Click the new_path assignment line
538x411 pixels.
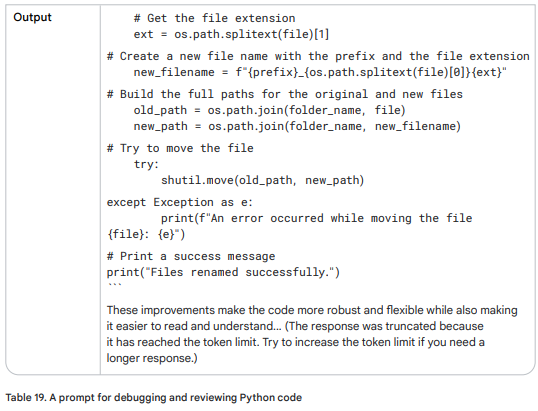tap(297, 126)
